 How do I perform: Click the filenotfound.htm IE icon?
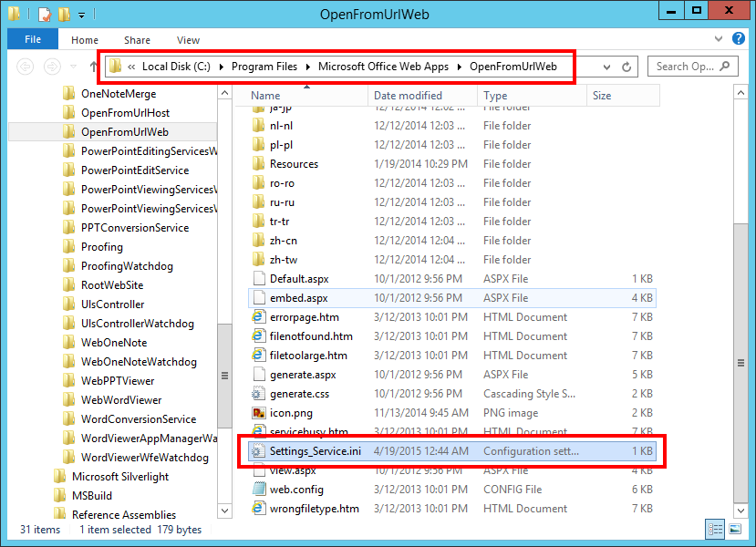258,335
